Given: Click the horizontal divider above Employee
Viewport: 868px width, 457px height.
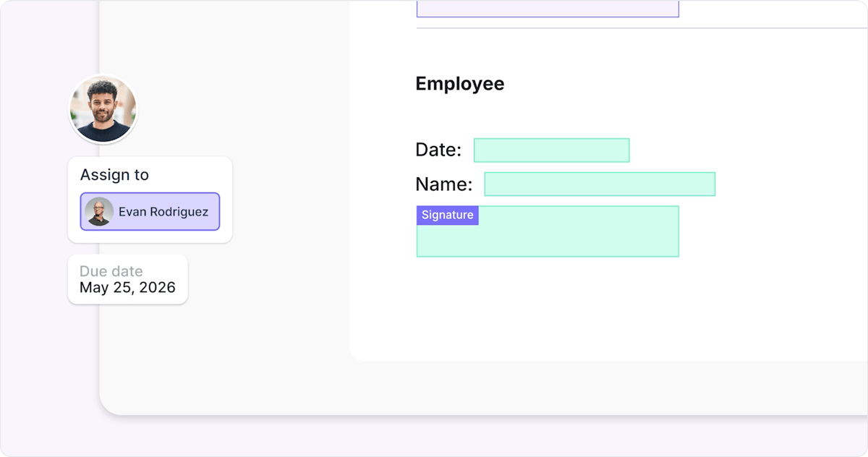Looking at the screenshot, I should click(x=637, y=28).
